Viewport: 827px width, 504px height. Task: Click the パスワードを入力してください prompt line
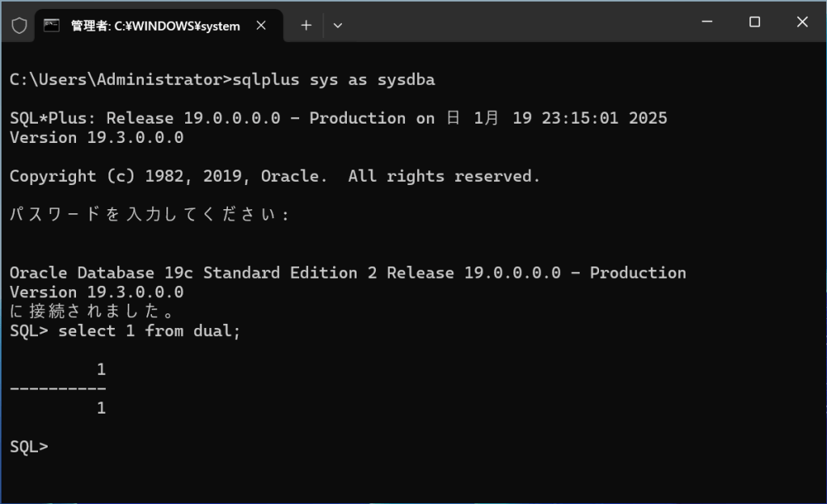[150, 215]
